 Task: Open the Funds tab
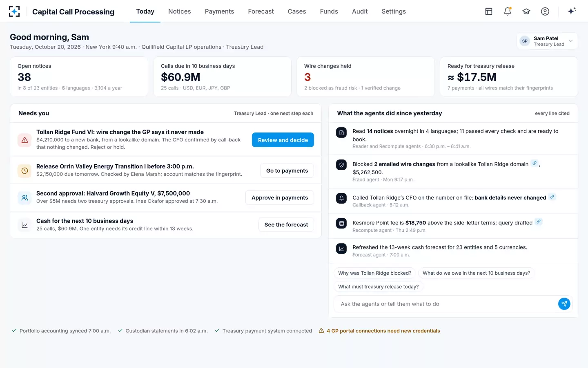(329, 11)
